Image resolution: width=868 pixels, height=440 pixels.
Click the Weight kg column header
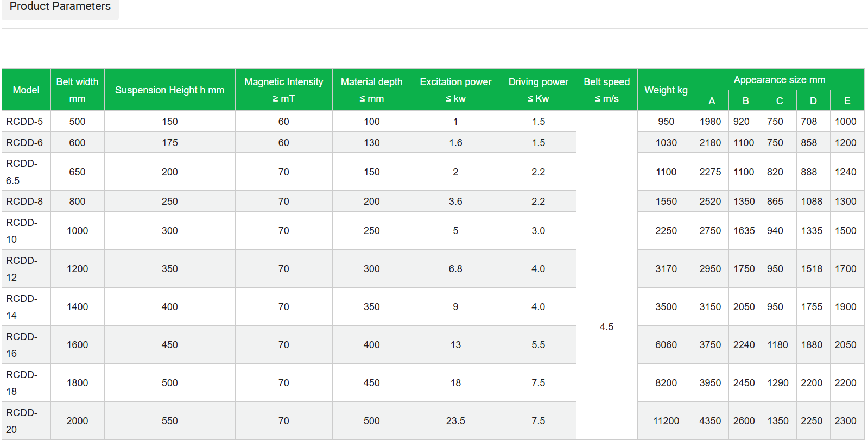[666, 90]
